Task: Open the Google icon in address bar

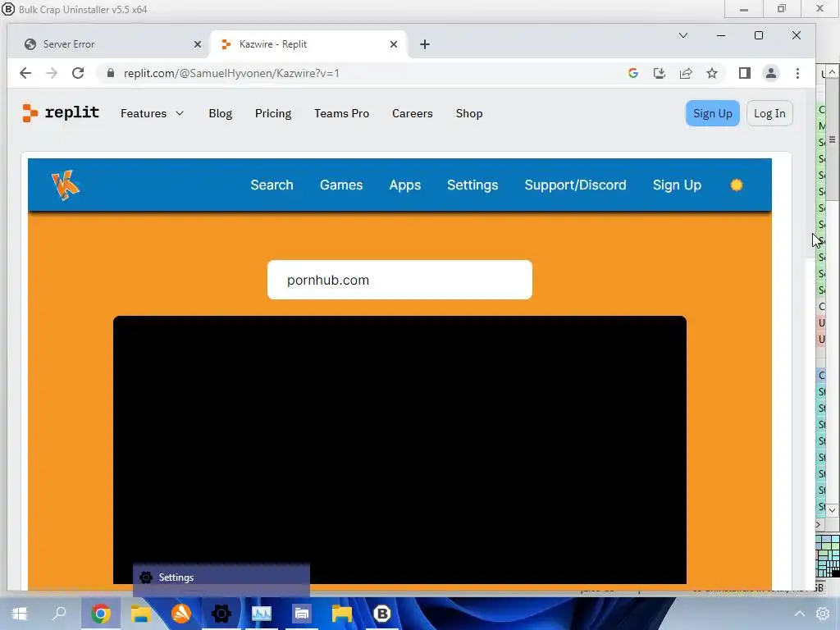Action: point(633,73)
